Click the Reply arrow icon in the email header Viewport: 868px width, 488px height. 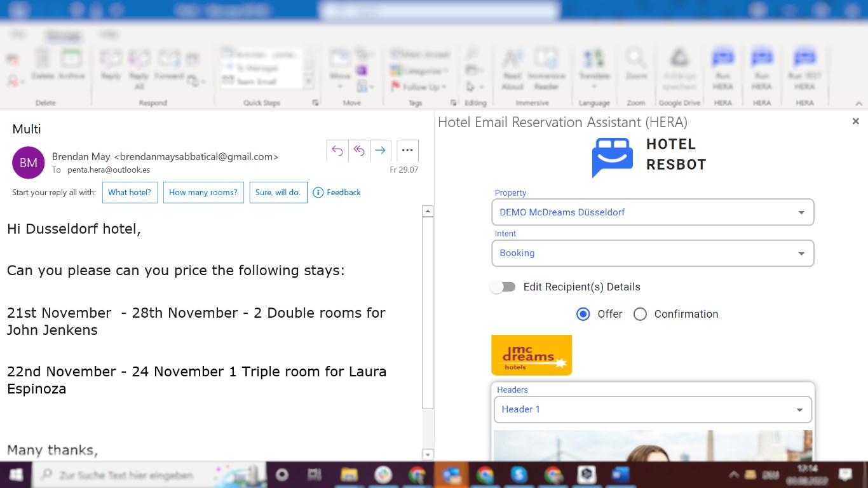pos(337,151)
